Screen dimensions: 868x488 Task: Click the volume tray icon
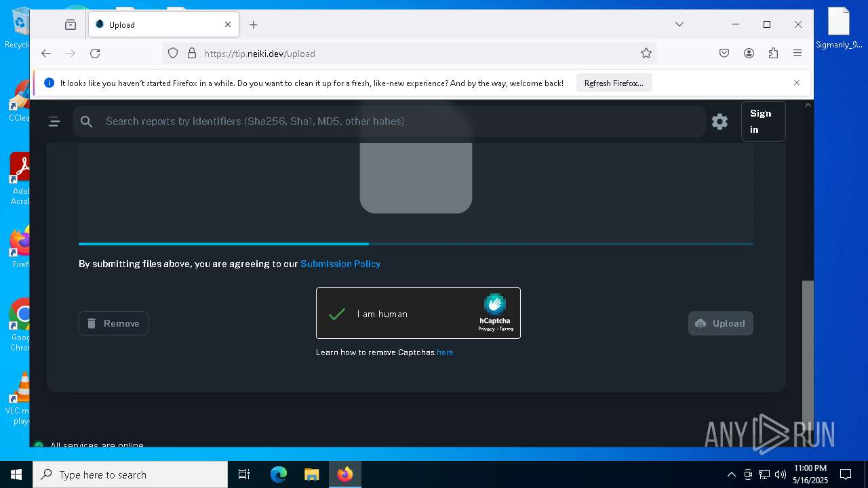click(781, 474)
